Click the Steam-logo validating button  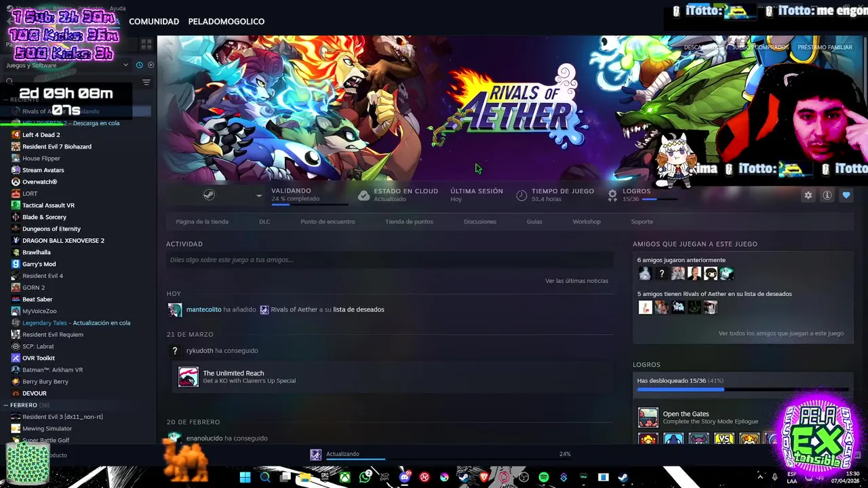pos(210,195)
